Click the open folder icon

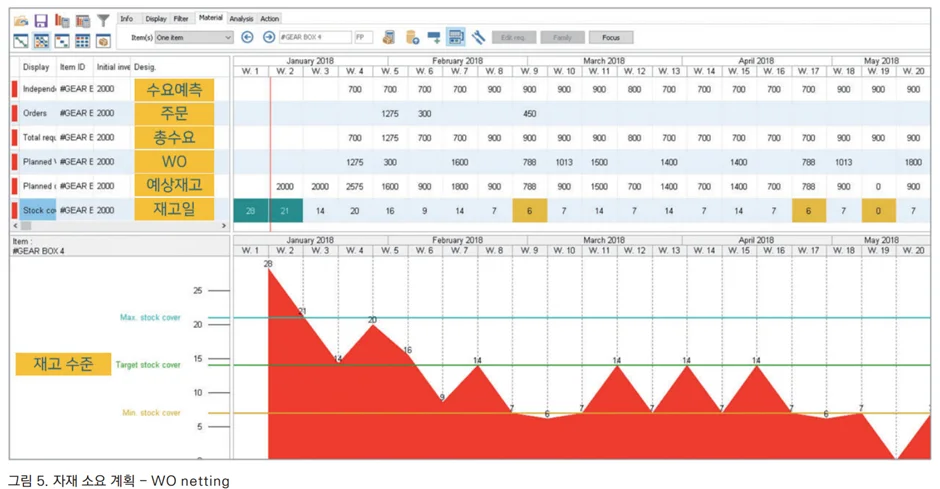click(x=21, y=20)
